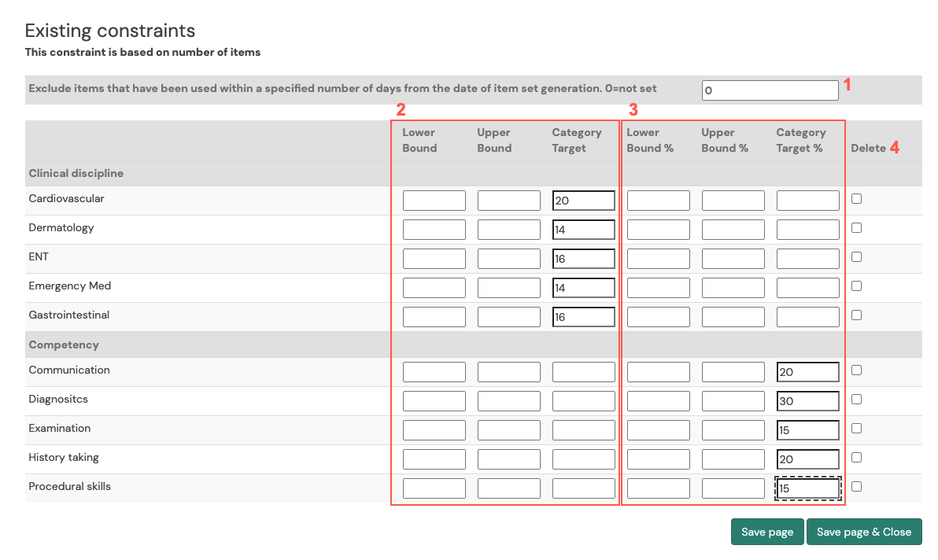Screen dimensions: 938x560
Task: Click Examination Upper Bound count field
Action: [509, 430]
